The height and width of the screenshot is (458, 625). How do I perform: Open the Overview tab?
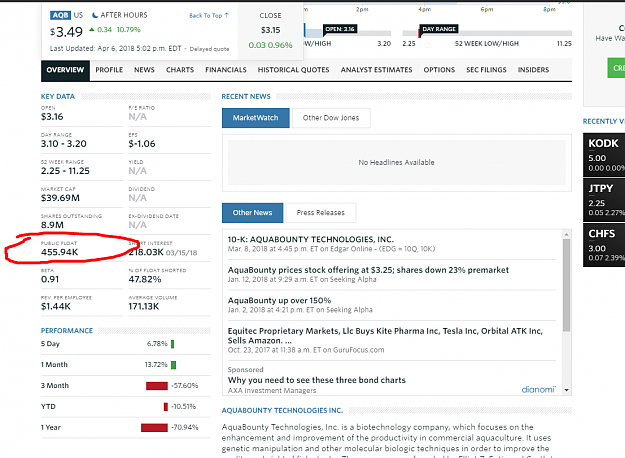point(65,70)
